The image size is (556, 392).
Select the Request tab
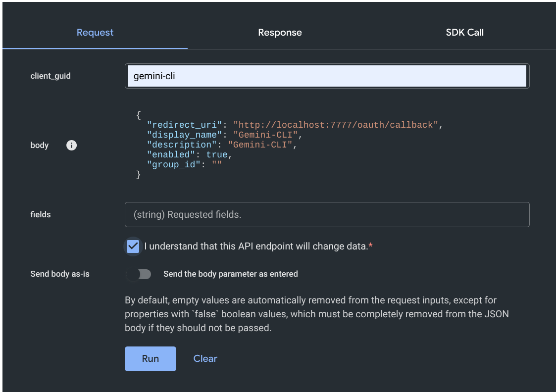tap(95, 32)
